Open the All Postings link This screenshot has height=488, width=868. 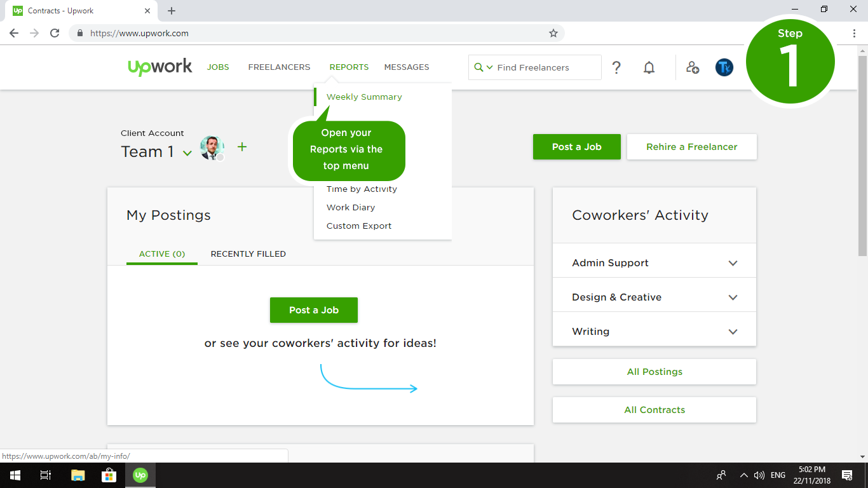(x=654, y=372)
